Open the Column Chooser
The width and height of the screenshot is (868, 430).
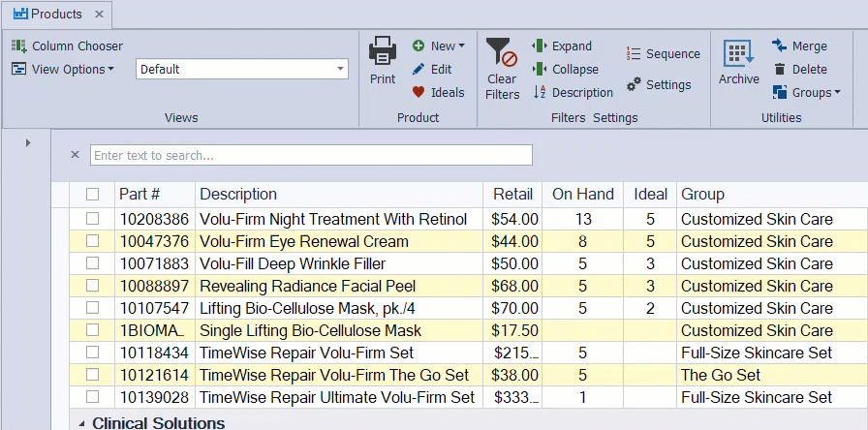tap(67, 46)
